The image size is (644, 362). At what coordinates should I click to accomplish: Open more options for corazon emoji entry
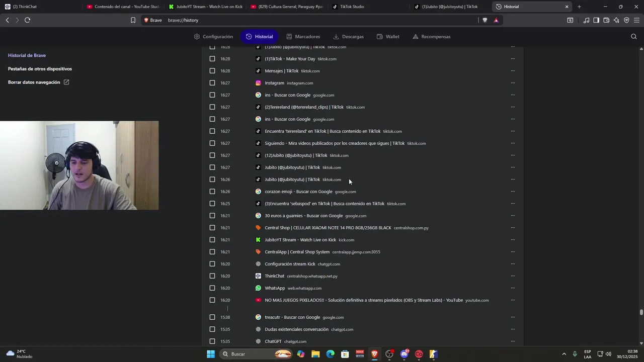coord(513,192)
